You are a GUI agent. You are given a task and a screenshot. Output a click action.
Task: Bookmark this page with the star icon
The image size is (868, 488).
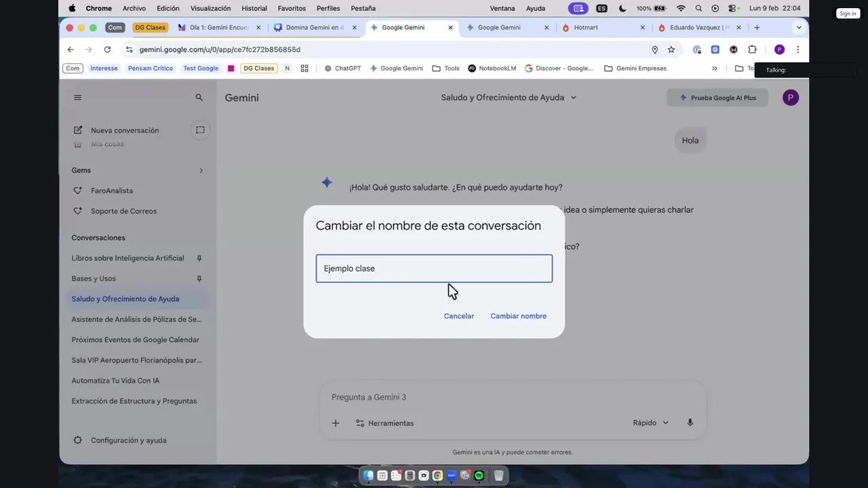671,49
